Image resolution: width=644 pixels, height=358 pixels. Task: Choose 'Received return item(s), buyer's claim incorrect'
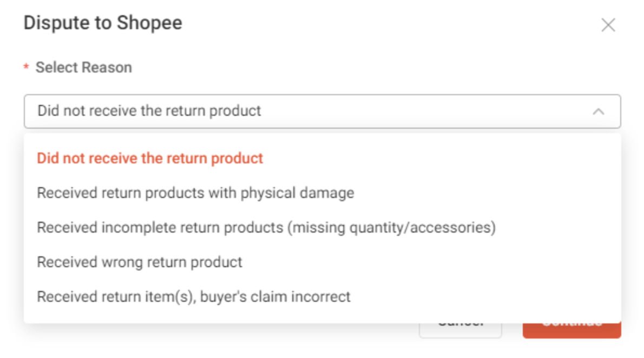pyautogui.click(x=193, y=296)
